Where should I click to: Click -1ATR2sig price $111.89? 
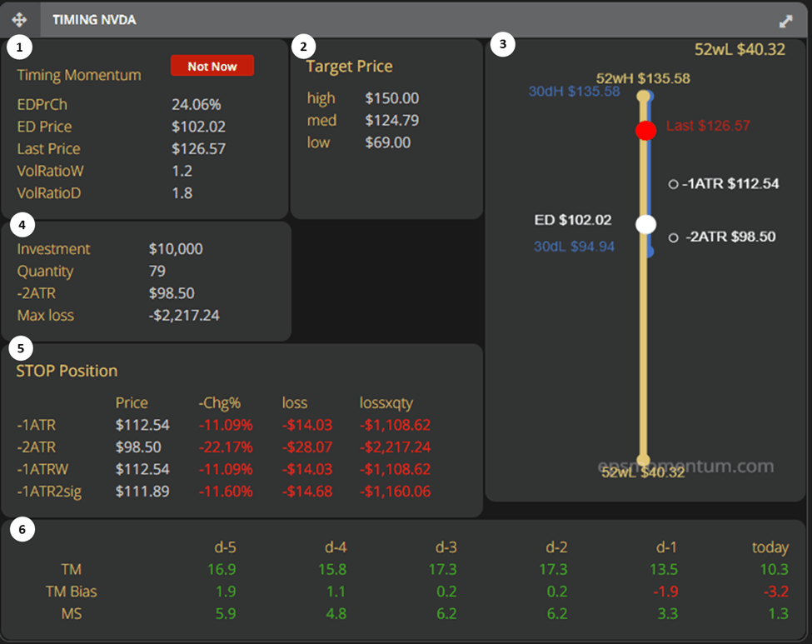tap(142, 492)
